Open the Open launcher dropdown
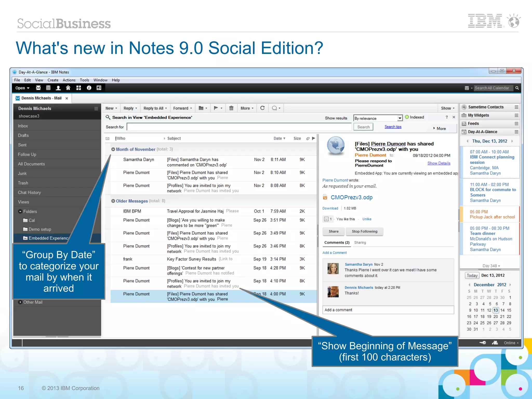Image resolution: width=532 pixels, height=399 pixels. 22,88
